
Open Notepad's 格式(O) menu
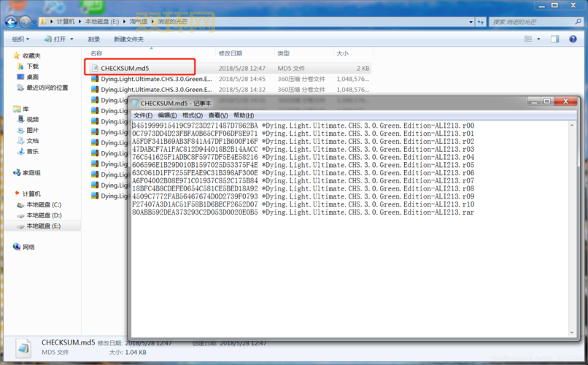192,115
